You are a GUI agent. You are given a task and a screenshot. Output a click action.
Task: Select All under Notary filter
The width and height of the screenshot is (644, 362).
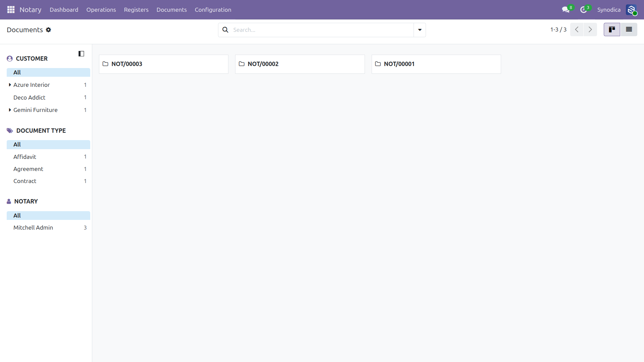pos(48,216)
